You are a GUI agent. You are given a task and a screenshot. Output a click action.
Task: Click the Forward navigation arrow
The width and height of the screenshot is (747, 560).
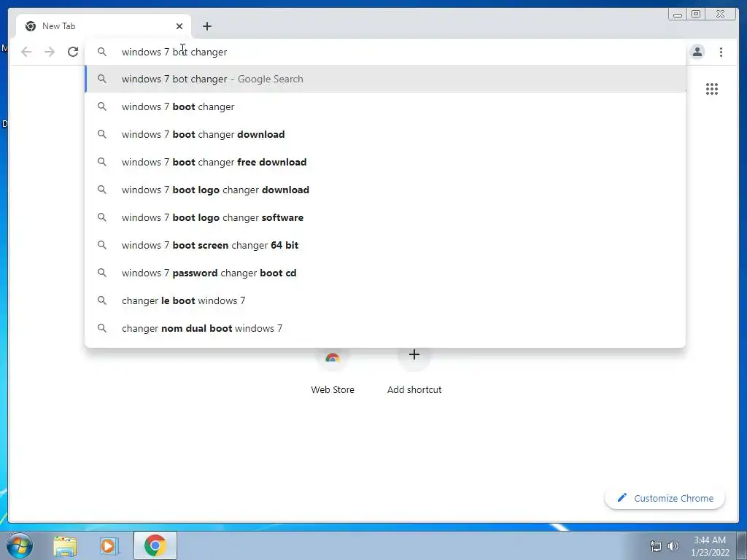point(50,52)
